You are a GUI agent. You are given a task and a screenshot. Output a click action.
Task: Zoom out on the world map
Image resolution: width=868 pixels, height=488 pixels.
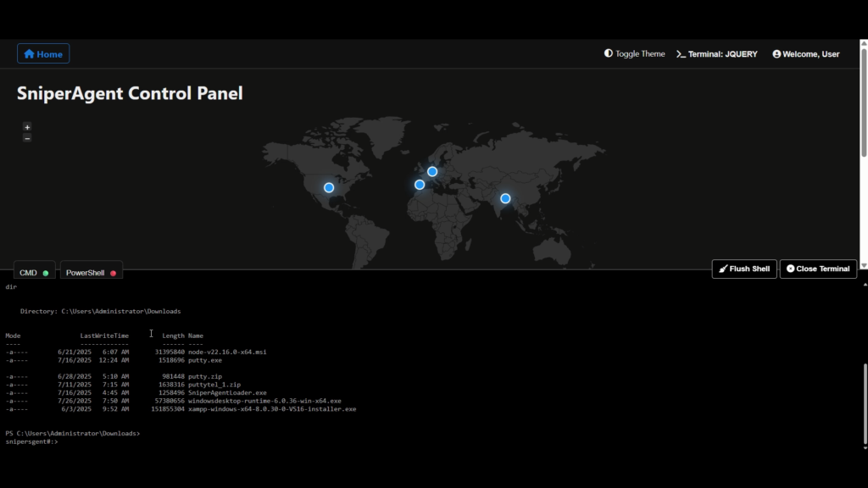point(27,137)
